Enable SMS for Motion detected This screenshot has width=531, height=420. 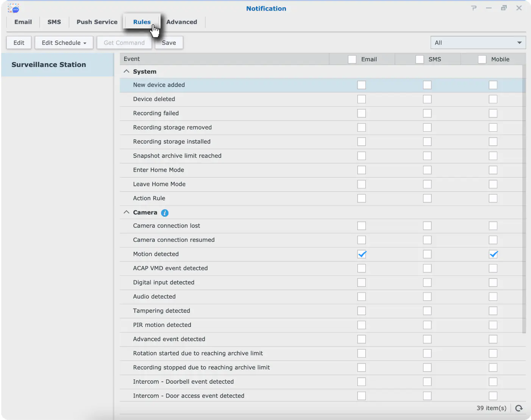(427, 254)
